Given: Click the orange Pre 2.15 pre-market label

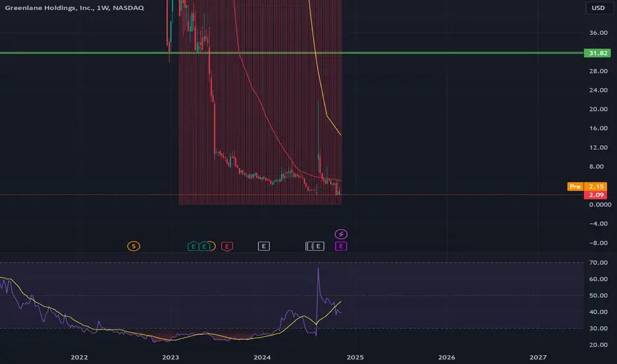Looking at the screenshot, I should [x=589, y=187].
